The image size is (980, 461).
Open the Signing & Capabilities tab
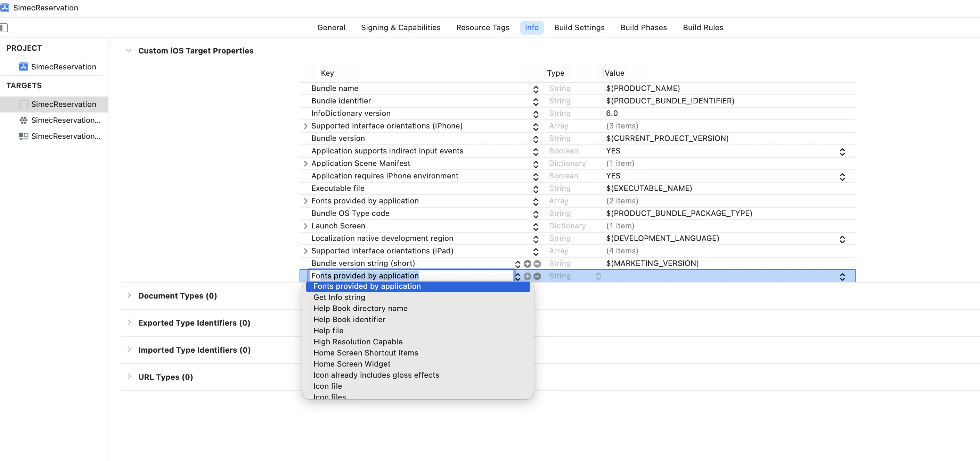click(x=400, y=28)
